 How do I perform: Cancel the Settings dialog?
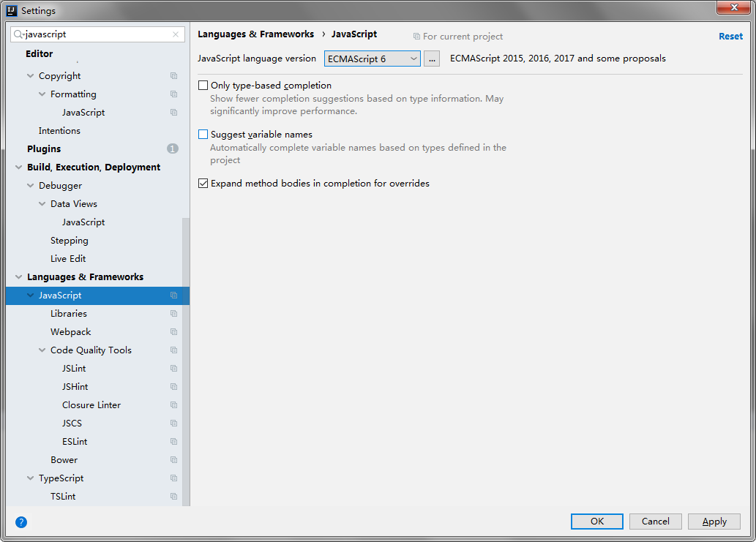[655, 522]
